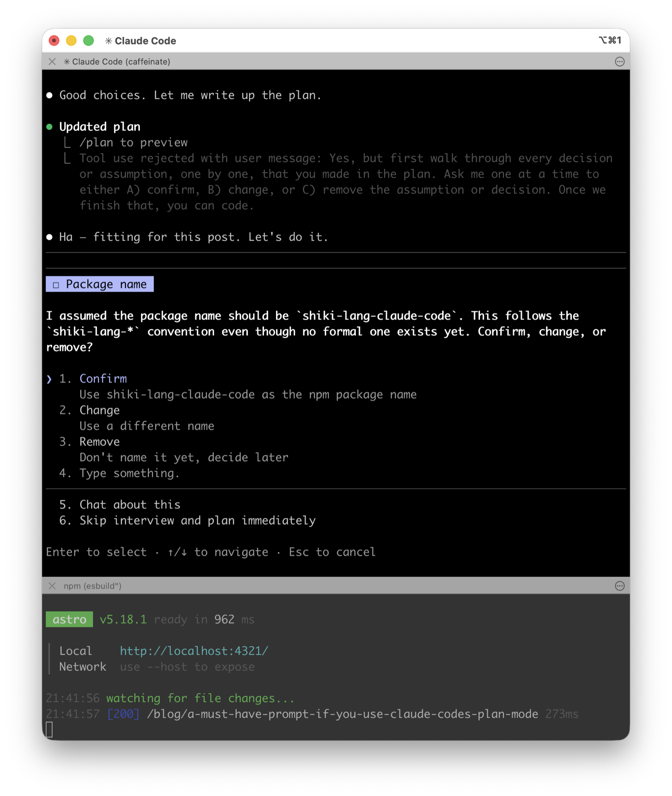Viewport: 672px width, 796px height.
Task: Click the selection arrow beside Confirm
Action: [49, 379]
